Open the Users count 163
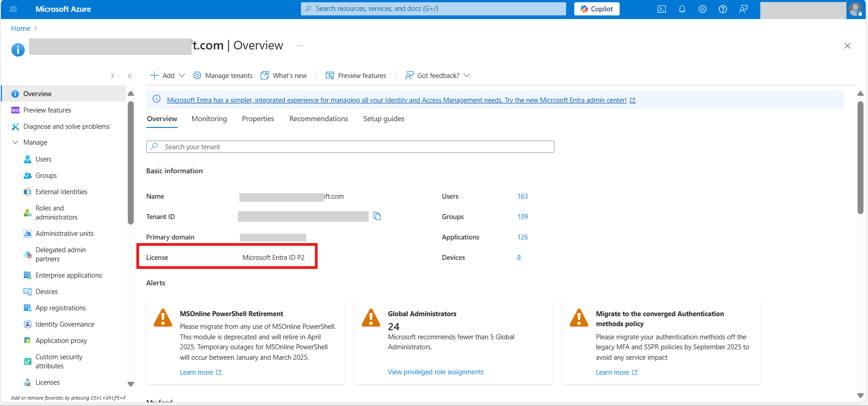This screenshot has width=868, height=406. pos(522,196)
